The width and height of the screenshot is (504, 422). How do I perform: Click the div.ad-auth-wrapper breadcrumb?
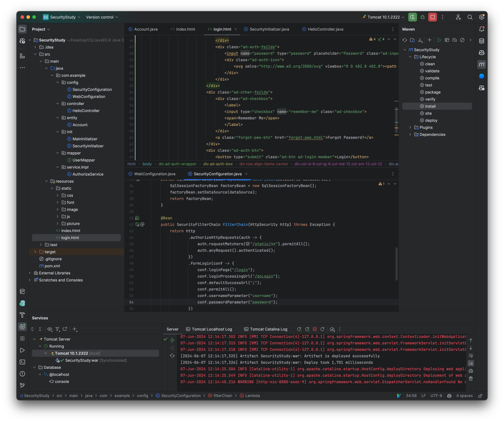click(x=178, y=164)
